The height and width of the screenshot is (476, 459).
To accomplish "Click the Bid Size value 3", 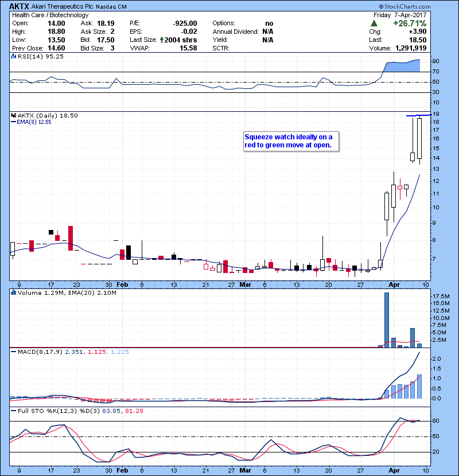I will coord(112,48).
